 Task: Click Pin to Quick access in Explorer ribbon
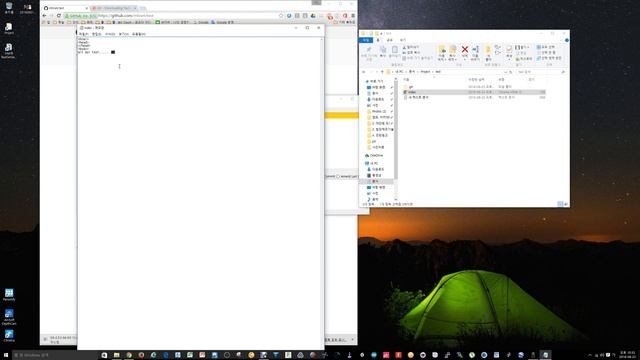(369, 53)
